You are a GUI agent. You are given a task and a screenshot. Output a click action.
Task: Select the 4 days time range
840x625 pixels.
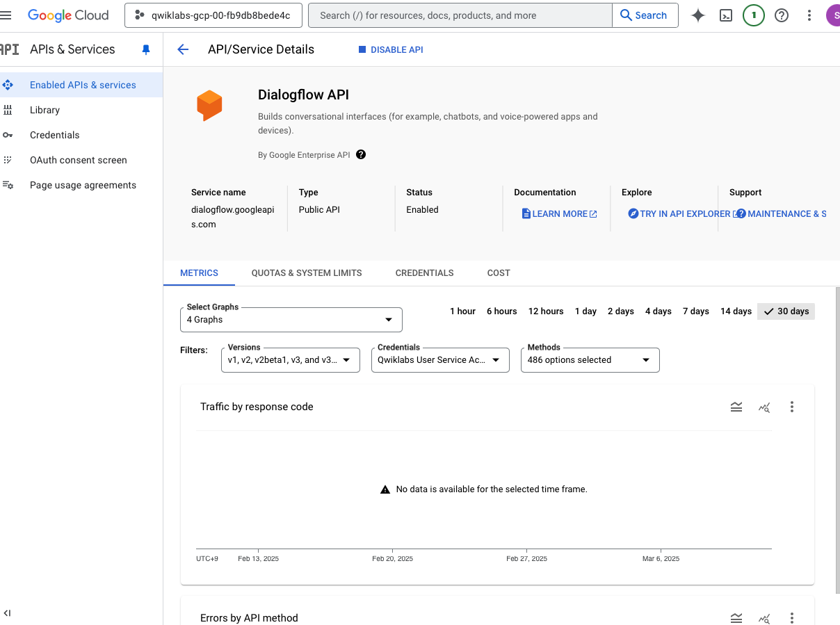click(x=659, y=311)
